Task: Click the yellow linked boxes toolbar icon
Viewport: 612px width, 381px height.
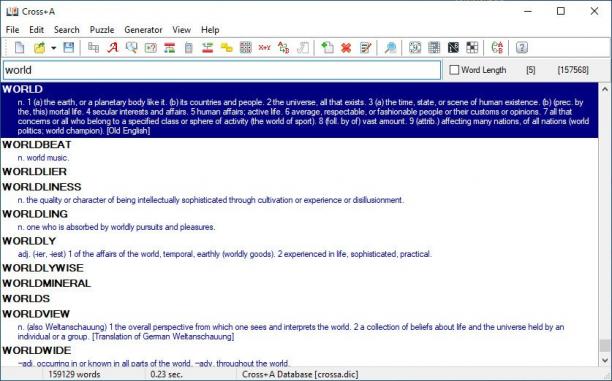Action: pos(226,48)
